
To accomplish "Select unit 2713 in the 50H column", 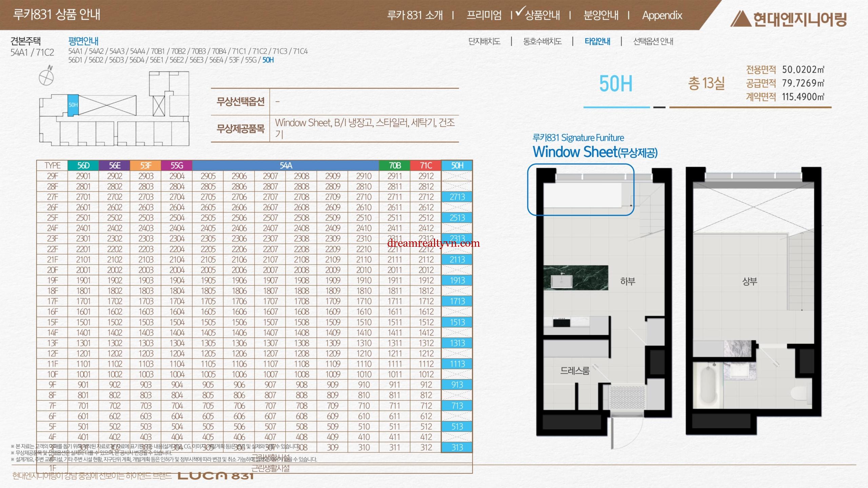I will 457,197.
